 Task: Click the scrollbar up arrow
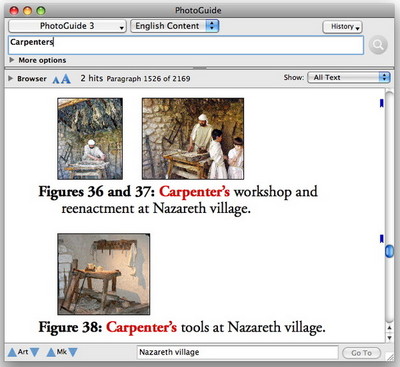coord(389,328)
